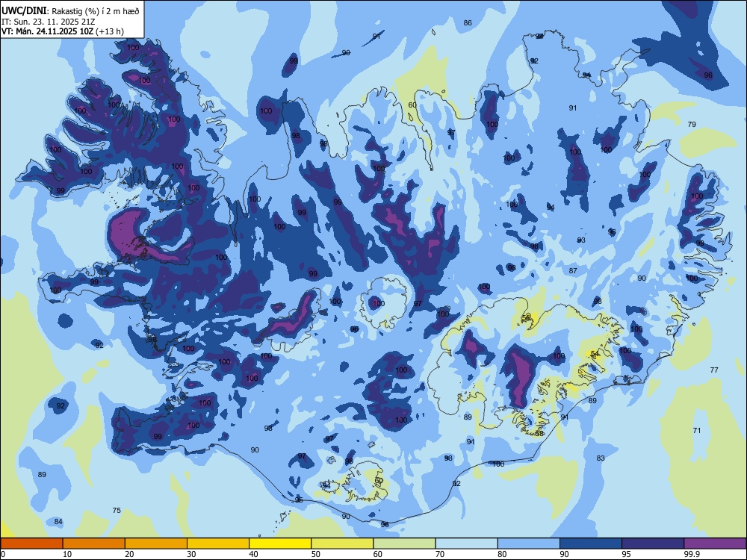Click the UWC/DINI title text
The width and height of the screenshot is (747, 560).
click(24, 11)
